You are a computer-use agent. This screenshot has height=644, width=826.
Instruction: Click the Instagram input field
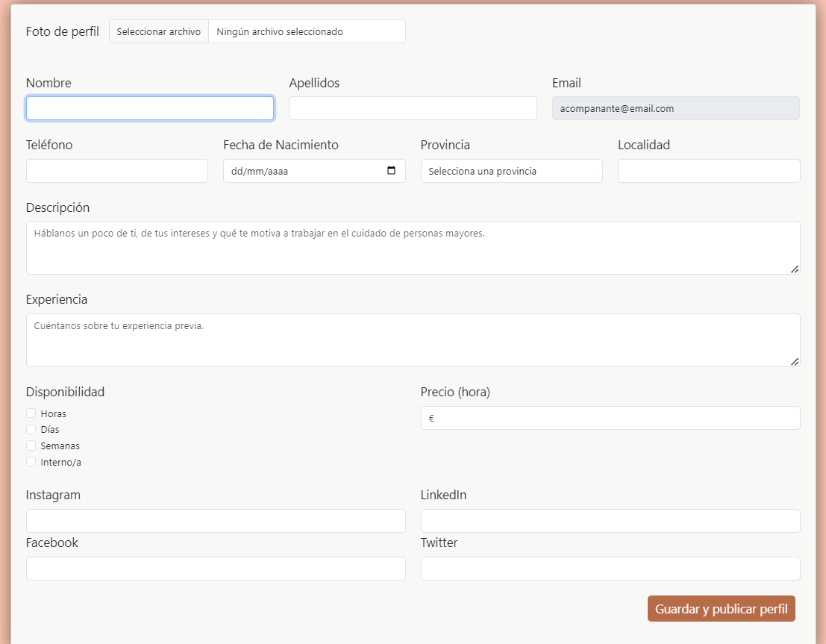pyautogui.click(x=216, y=521)
